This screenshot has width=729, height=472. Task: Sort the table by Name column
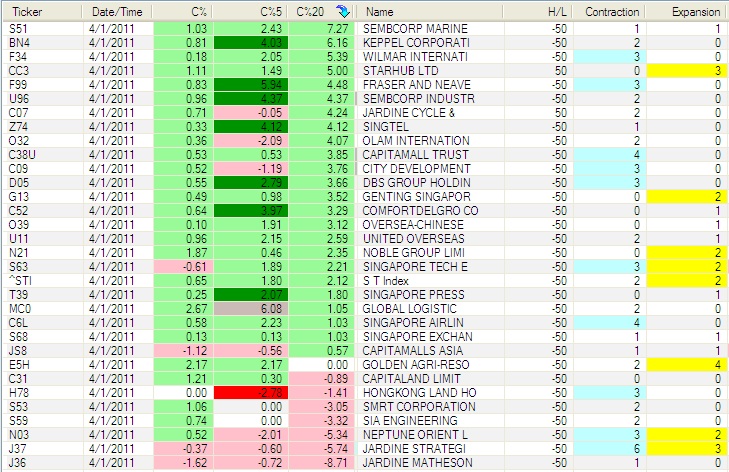(x=380, y=11)
